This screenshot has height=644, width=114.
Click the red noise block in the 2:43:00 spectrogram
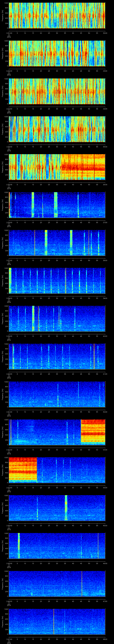(23, 470)
